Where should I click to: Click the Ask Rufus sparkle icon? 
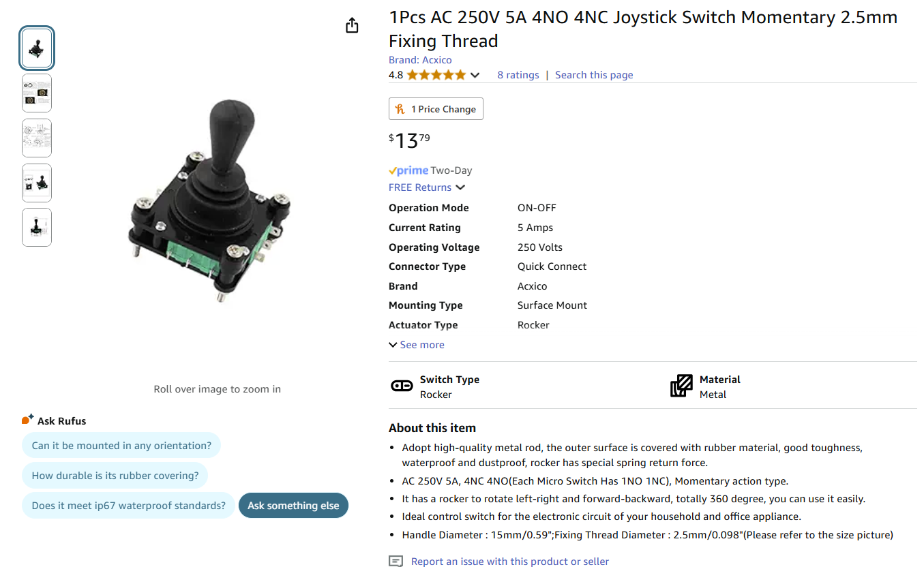click(28, 420)
